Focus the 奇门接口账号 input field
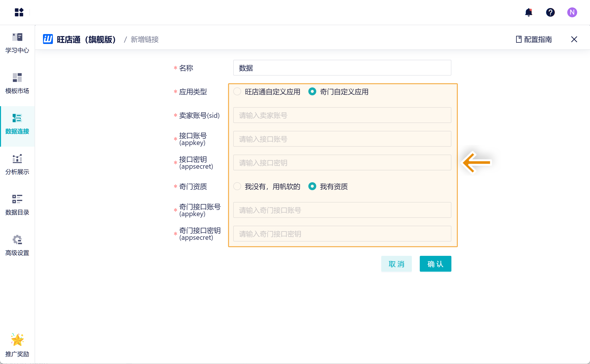The width and height of the screenshot is (590, 364). (x=342, y=210)
